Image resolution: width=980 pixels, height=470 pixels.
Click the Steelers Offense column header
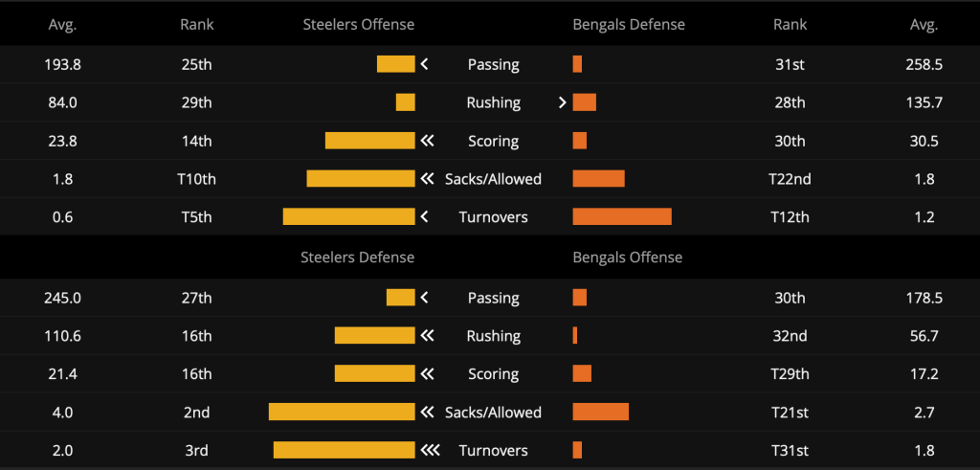click(359, 24)
